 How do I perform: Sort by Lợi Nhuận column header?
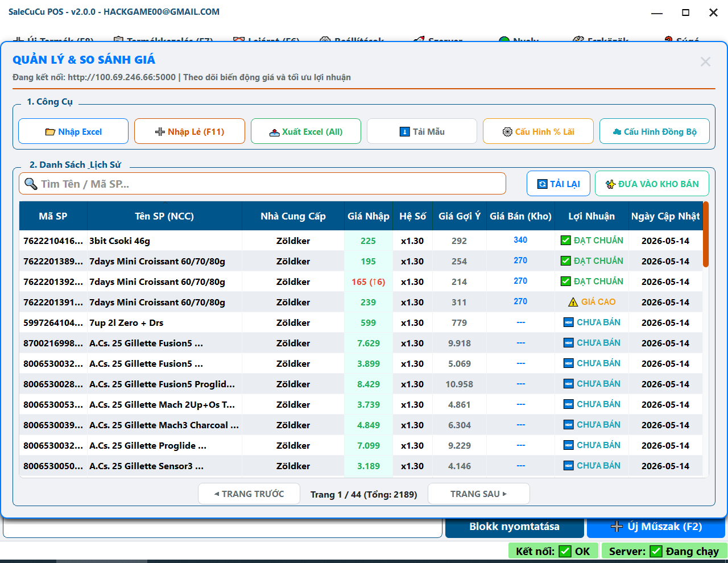pyautogui.click(x=591, y=216)
